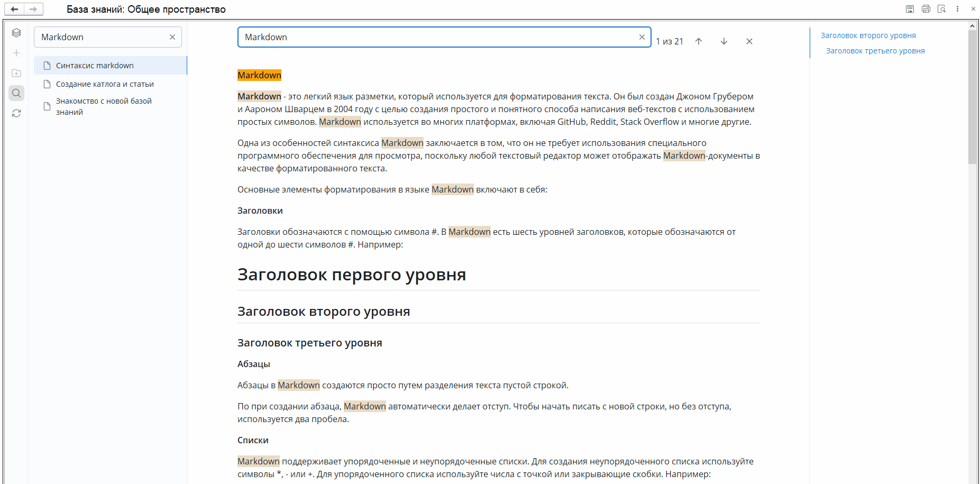Click the plus icon to create new article
The image size is (980, 484).
click(16, 53)
